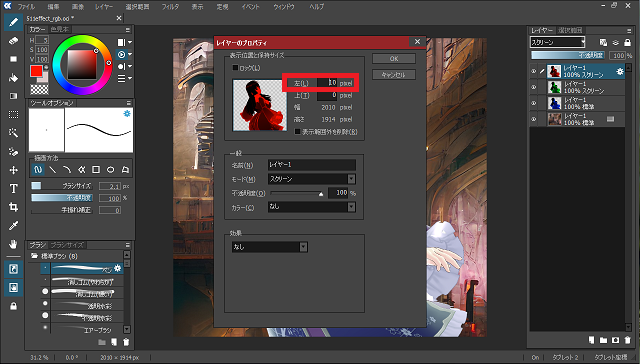Select the Bucket fill tool
Screen dimensions: 640x364
13,78
